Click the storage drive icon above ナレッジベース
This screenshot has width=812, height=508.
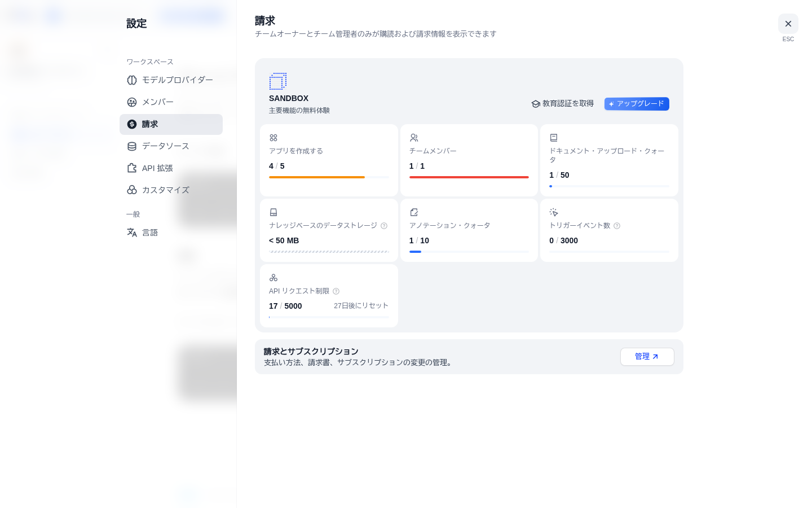[x=273, y=212]
